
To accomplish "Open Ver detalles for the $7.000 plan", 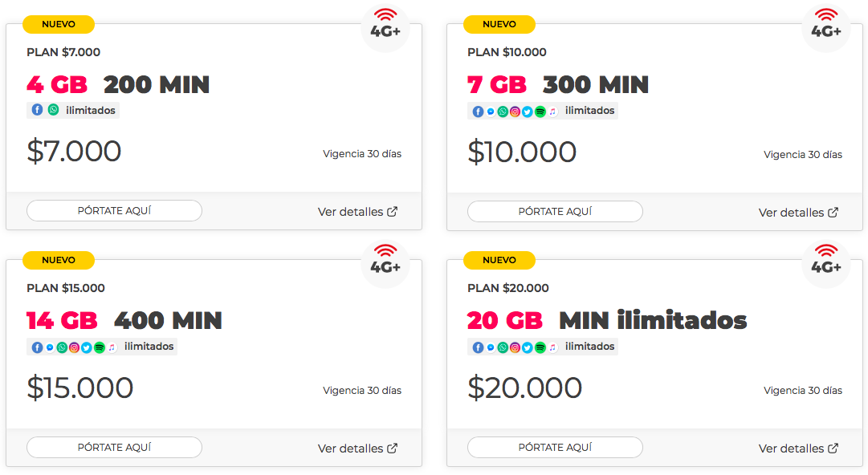I will tap(357, 212).
